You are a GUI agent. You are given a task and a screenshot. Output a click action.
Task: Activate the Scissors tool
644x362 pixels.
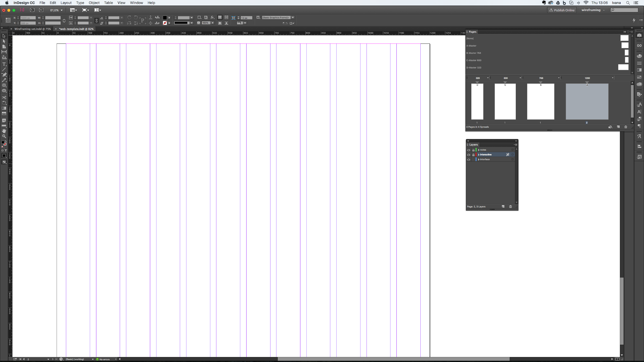4,97
